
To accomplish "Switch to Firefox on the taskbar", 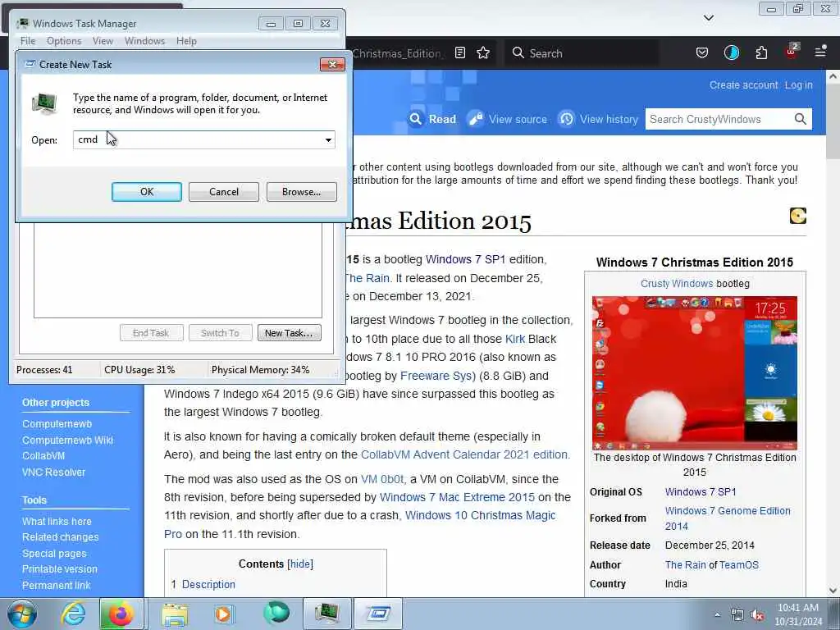I will coord(121,614).
